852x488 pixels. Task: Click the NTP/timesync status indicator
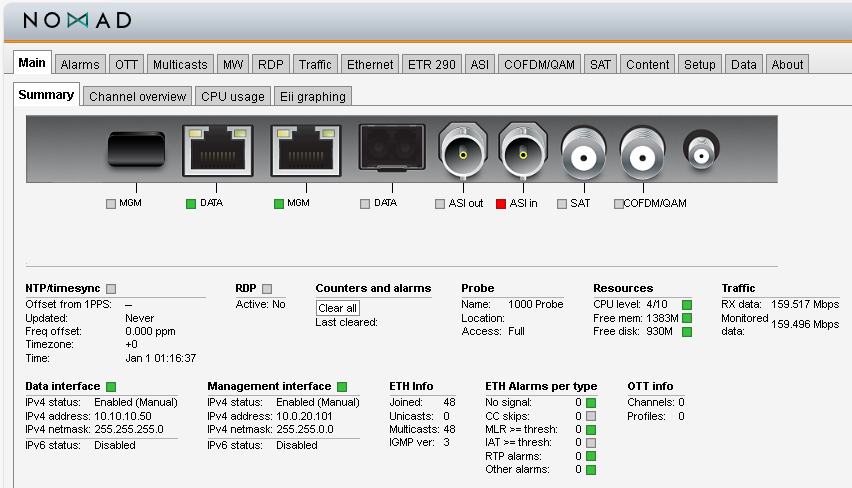pyautogui.click(x=111, y=289)
